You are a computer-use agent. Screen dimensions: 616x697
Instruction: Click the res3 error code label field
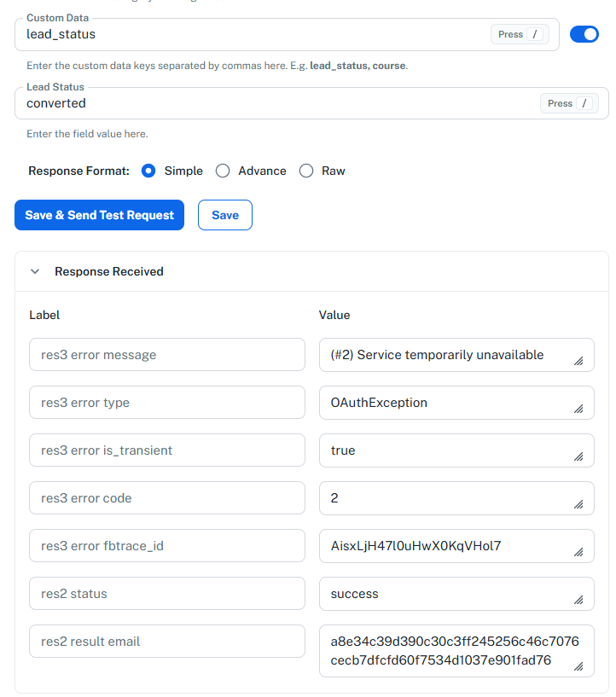[167, 498]
